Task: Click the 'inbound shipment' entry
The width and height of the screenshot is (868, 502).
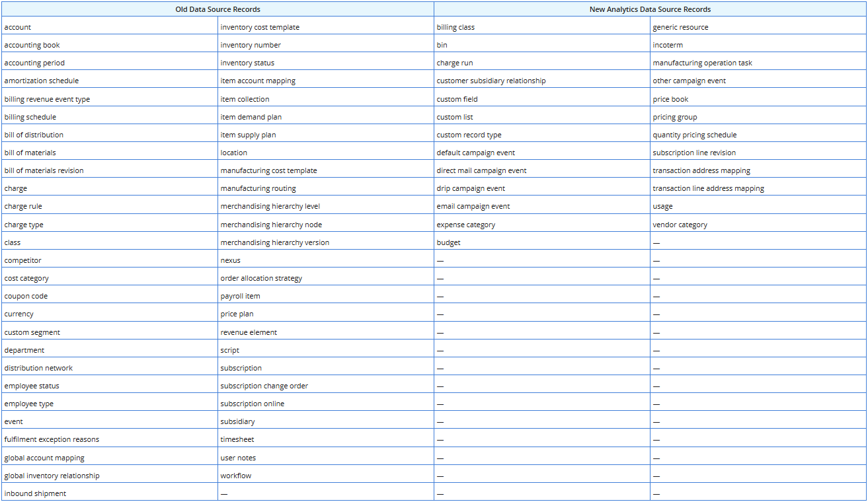Action: [35, 493]
